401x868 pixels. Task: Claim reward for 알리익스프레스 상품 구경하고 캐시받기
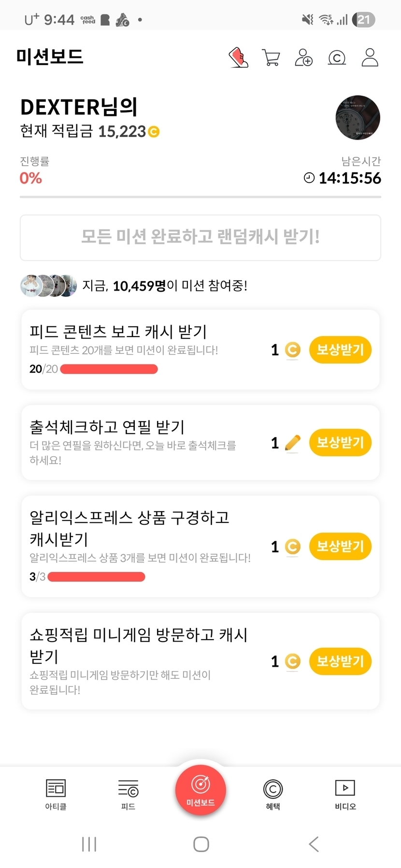[x=340, y=546]
